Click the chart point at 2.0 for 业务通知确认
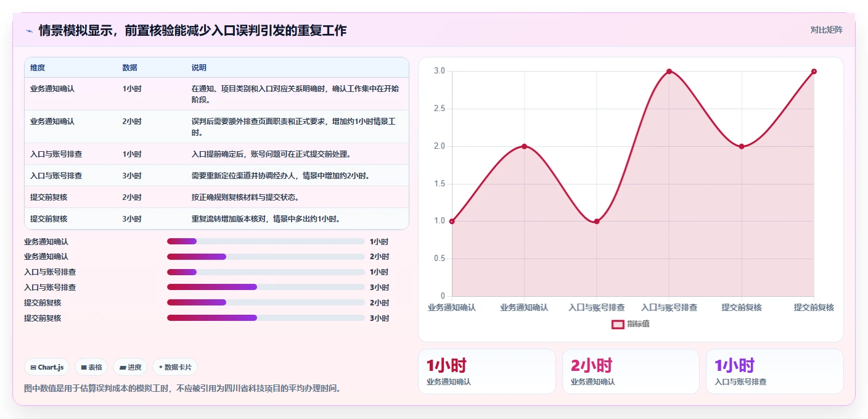 [524, 146]
